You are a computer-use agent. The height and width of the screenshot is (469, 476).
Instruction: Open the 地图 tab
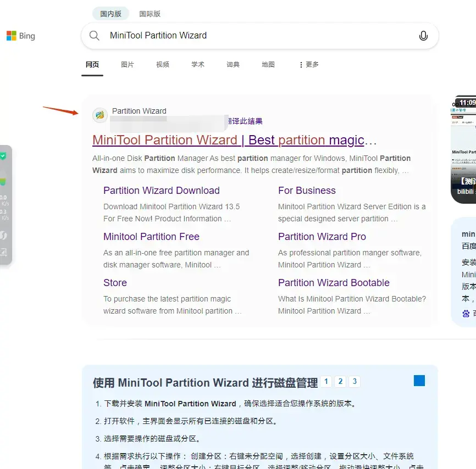pos(268,64)
